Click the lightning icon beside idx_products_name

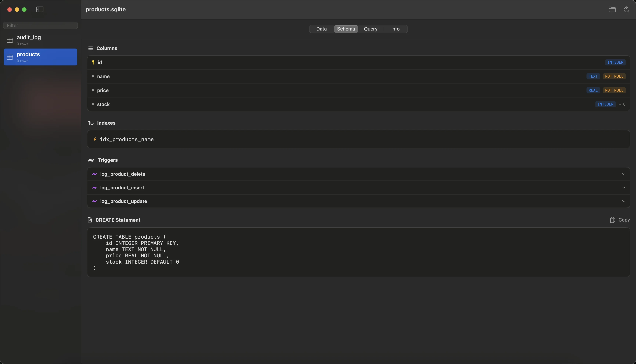pyautogui.click(x=95, y=139)
